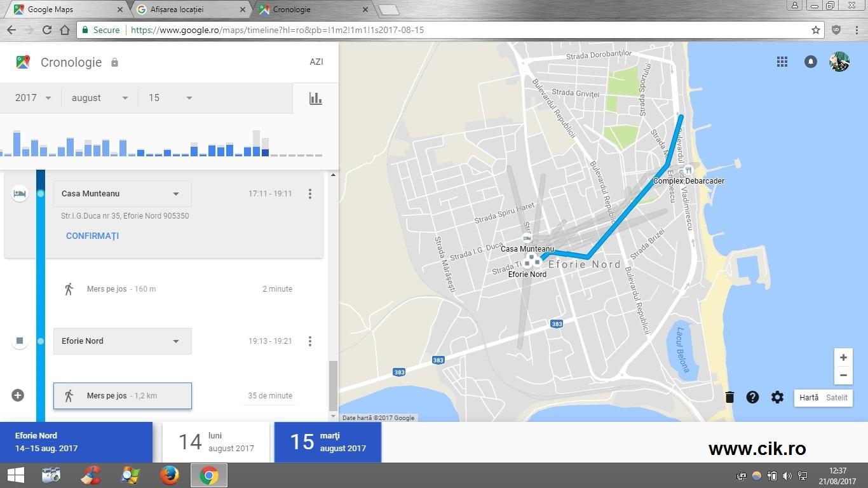Click the Google Maps logo beside Cronologie
Viewport: 868px width, 488px height.
click(23, 62)
